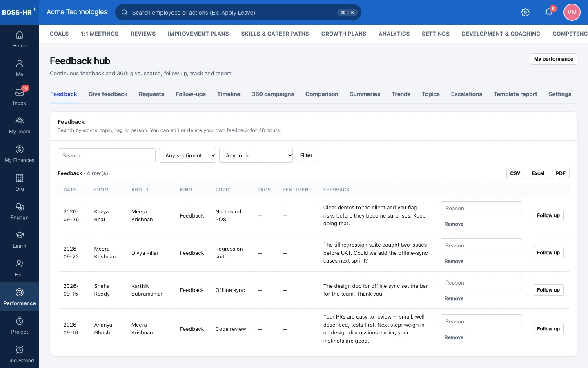This screenshot has width=588, height=368.
Task: Open the Engage chat icon
Action: [x=20, y=206]
